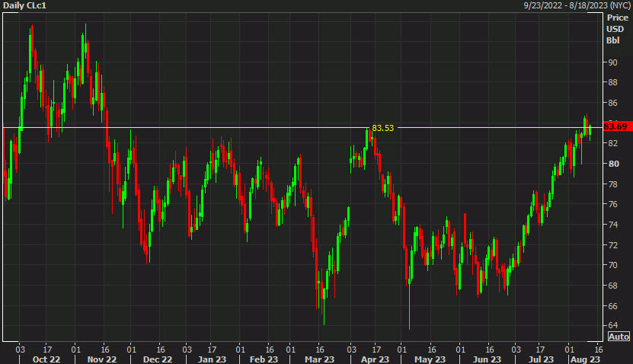Click the Dec 22 month label

click(158, 359)
